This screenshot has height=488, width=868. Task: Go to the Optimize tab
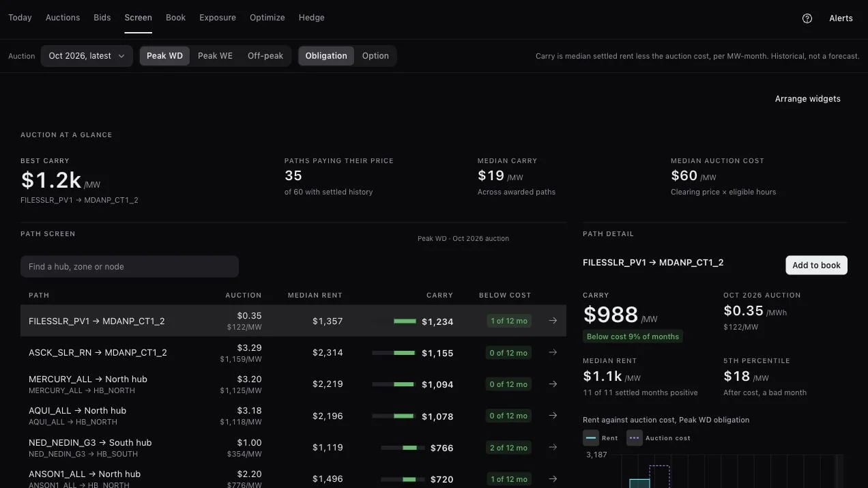click(x=267, y=18)
